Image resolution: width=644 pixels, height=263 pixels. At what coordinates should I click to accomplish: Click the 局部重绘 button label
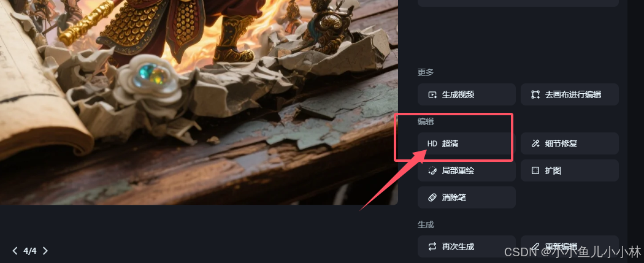tap(458, 170)
